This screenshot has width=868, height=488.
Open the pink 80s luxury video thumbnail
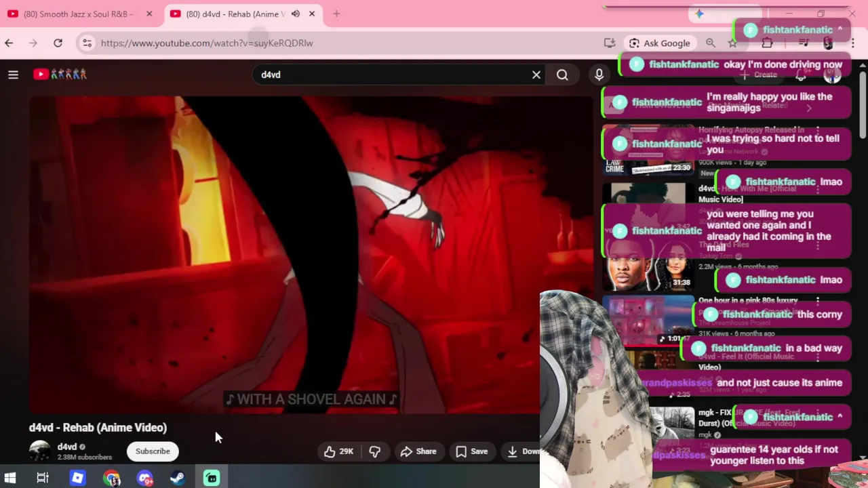[648, 321]
